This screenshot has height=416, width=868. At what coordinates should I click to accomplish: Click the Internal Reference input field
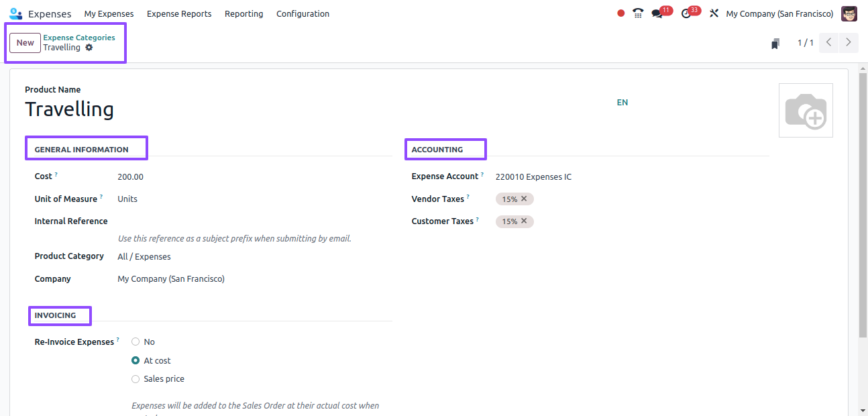coord(254,221)
